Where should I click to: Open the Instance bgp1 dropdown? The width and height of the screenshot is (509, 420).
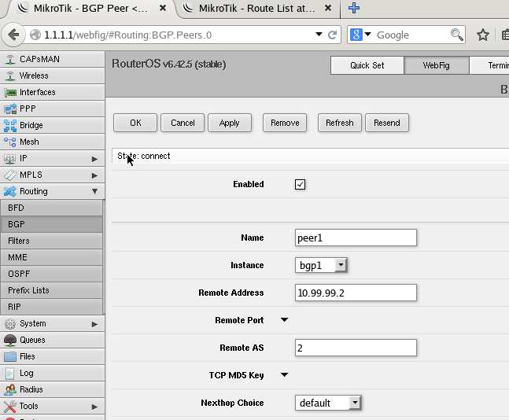[321, 265]
